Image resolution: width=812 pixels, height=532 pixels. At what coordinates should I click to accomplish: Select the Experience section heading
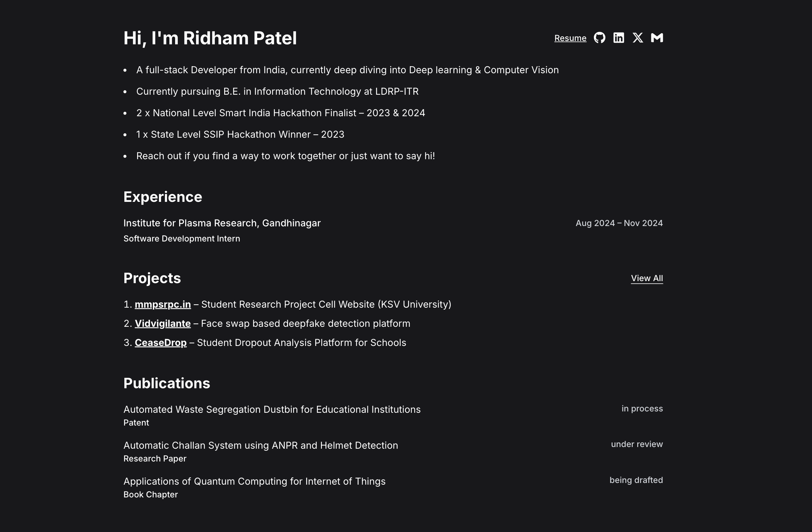163,197
